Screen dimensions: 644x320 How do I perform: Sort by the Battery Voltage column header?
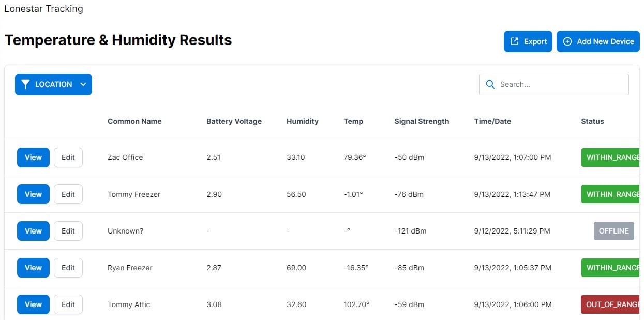click(x=234, y=121)
